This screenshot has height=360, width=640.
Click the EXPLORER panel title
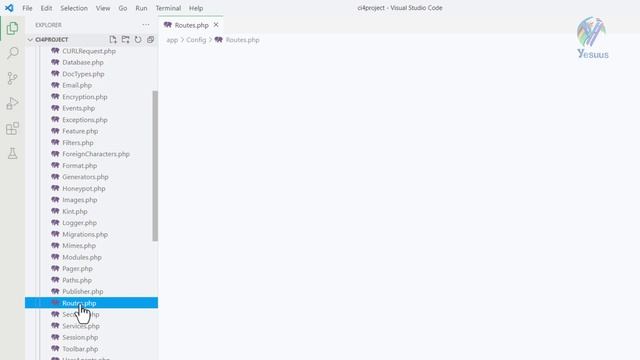tap(48, 25)
